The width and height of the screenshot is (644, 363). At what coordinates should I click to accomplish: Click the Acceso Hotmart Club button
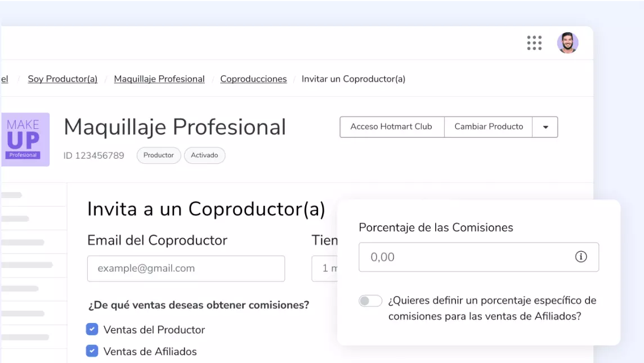tap(391, 127)
